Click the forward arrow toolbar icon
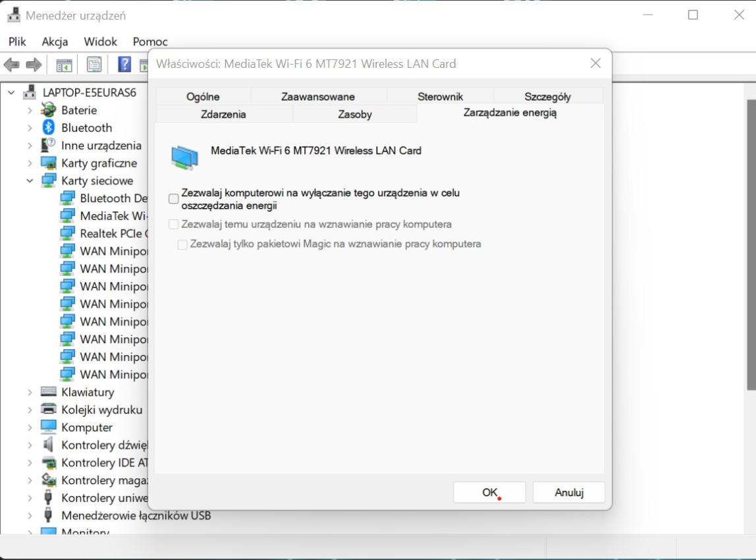This screenshot has height=560, width=756. pyautogui.click(x=34, y=65)
